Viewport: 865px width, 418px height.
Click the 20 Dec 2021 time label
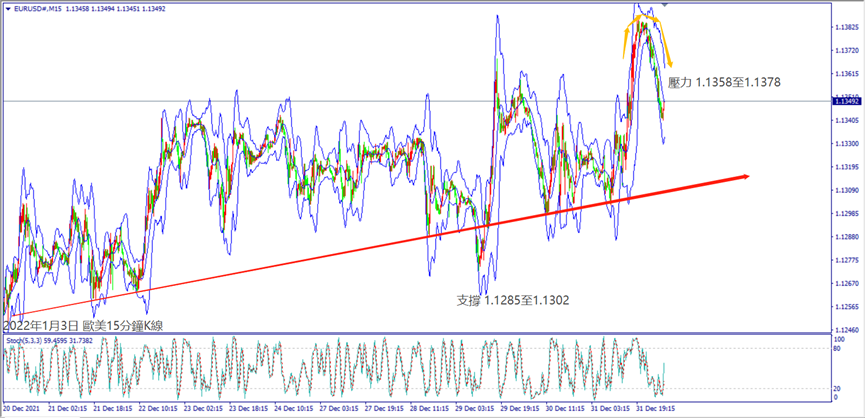[24, 409]
